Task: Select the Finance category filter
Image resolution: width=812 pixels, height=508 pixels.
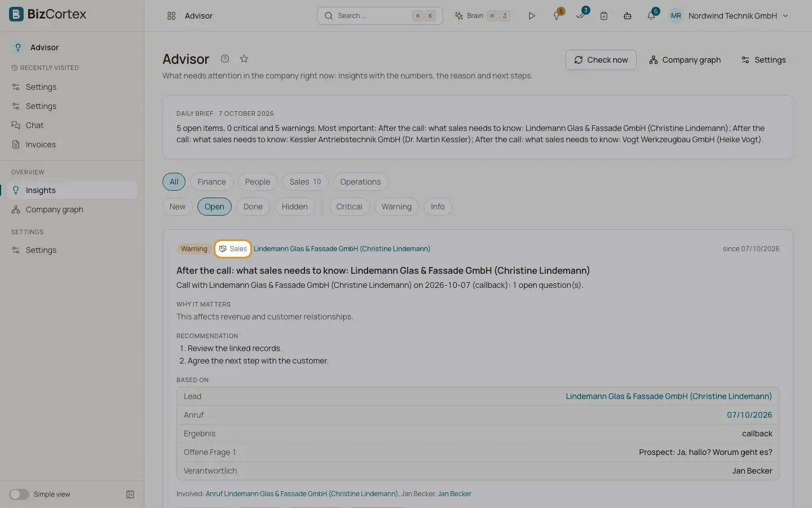Action: pyautogui.click(x=211, y=182)
